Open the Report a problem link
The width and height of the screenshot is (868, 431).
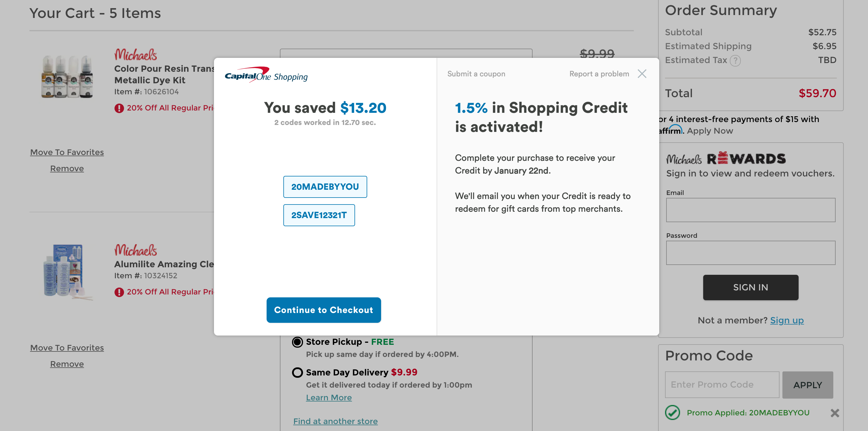coord(599,74)
